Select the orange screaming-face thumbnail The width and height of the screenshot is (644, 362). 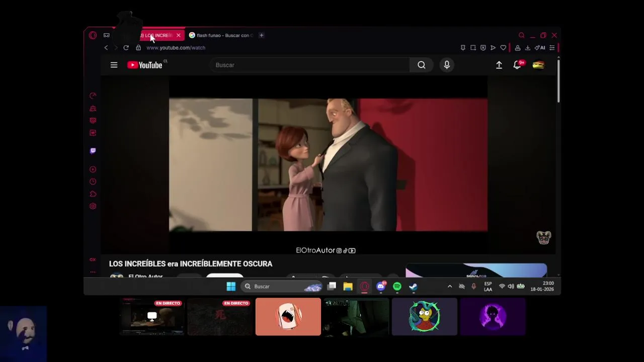click(x=288, y=317)
